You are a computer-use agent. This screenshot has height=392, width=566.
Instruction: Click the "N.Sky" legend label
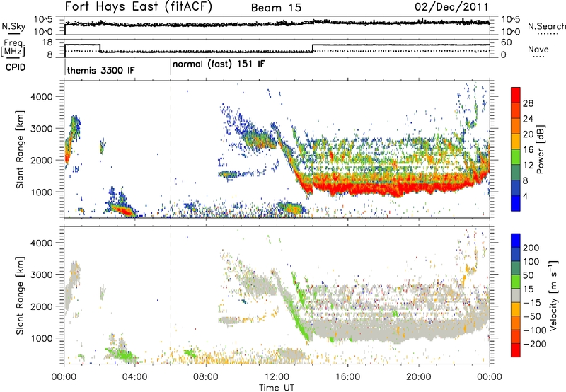[x=13, y=26]
